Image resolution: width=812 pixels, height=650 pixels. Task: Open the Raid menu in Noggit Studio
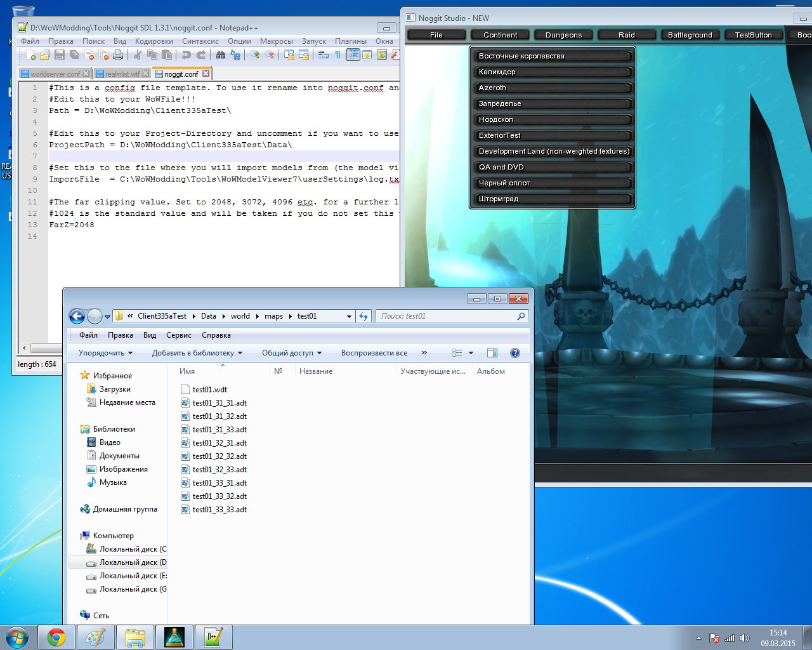point(627,35)
